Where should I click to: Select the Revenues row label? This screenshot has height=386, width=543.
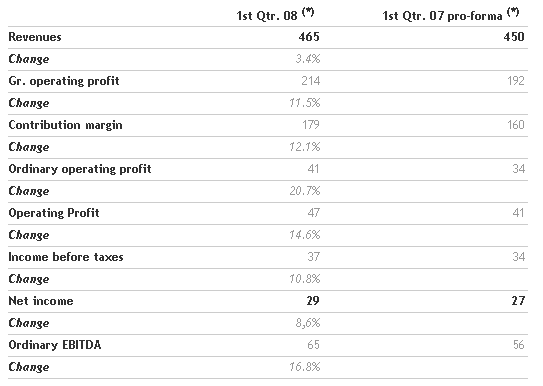click(35, 37)
